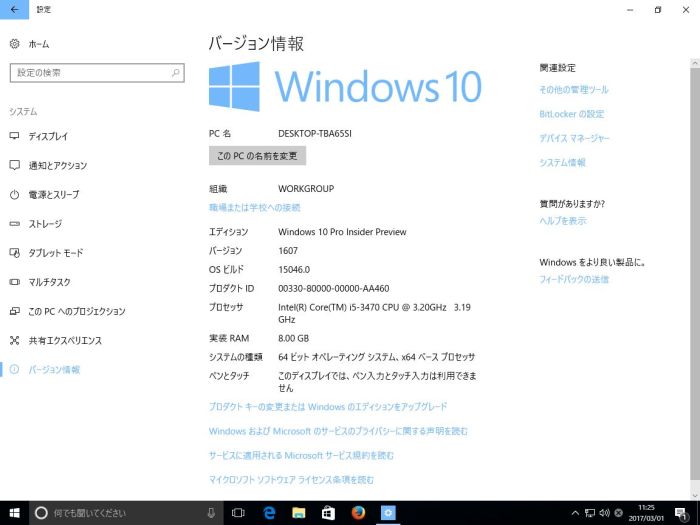Click the back arrow in Settings title bar

tap(14, 9)
